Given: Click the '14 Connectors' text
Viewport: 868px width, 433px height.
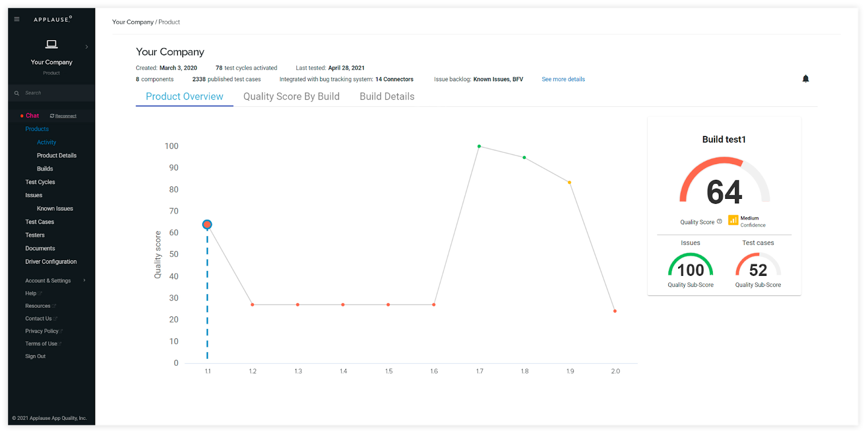Looking at the screenshot, I should tap(394, 79).
